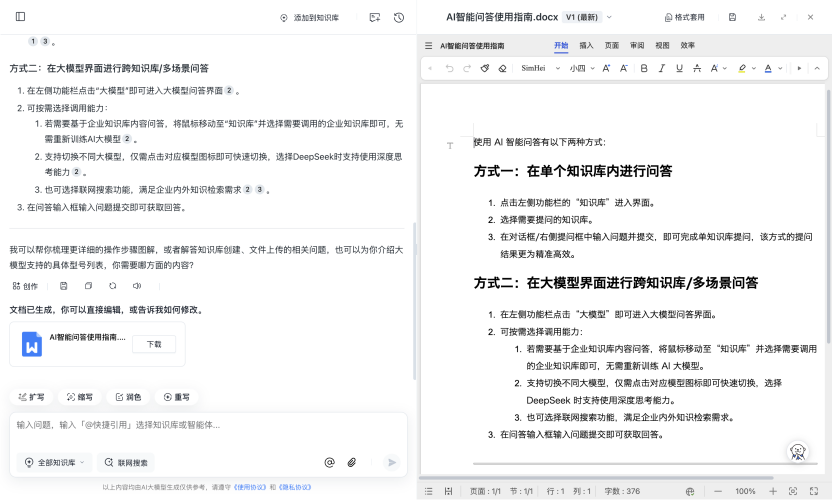
Task: Toggle the 联网搜索 option
Action: [x=126, y=462]
